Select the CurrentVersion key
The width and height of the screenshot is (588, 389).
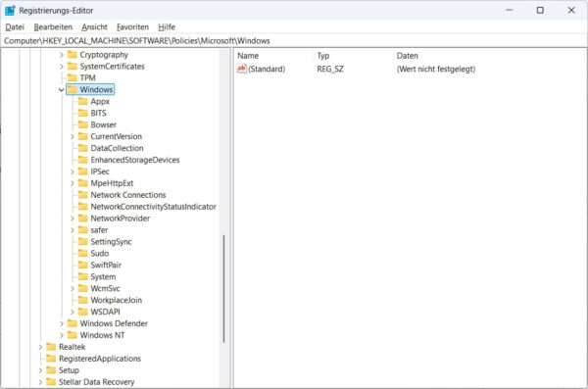pos(117,136)
